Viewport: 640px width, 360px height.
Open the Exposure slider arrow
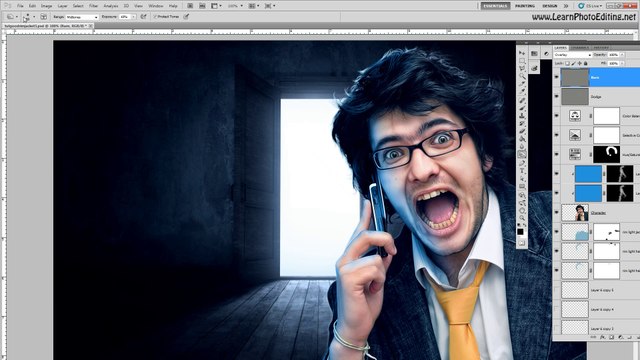tap(133, 17)
